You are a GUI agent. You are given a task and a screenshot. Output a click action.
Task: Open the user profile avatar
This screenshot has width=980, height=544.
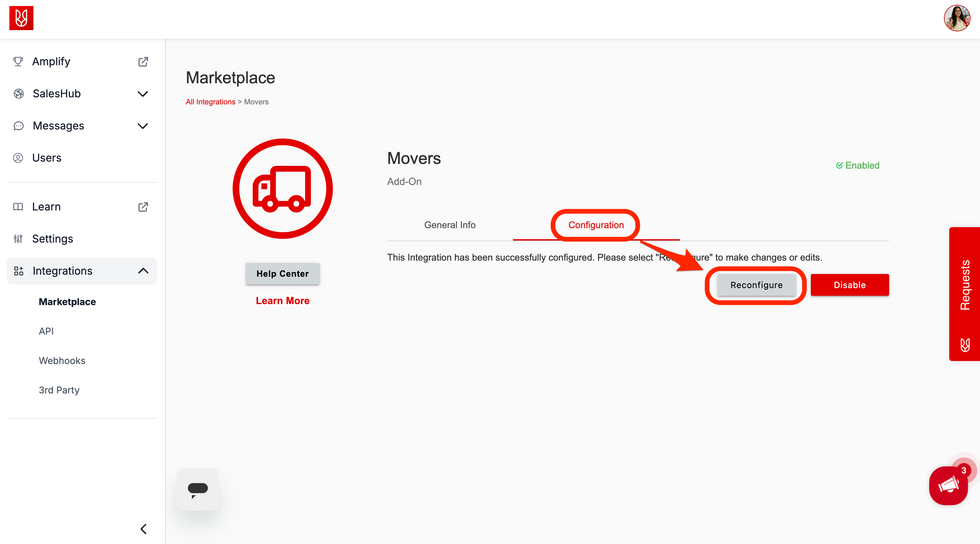(x=957, y=18)
